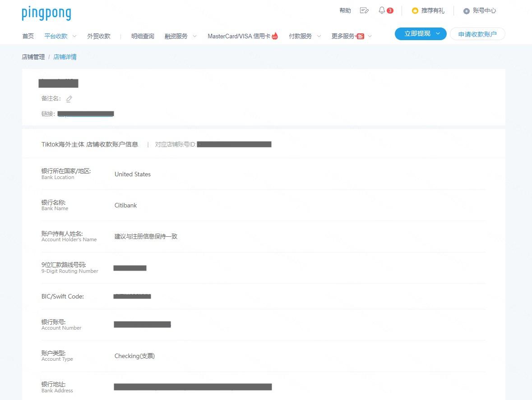Open 帮助 link
This screenshot has width=532, height=400.
(345, 10)
